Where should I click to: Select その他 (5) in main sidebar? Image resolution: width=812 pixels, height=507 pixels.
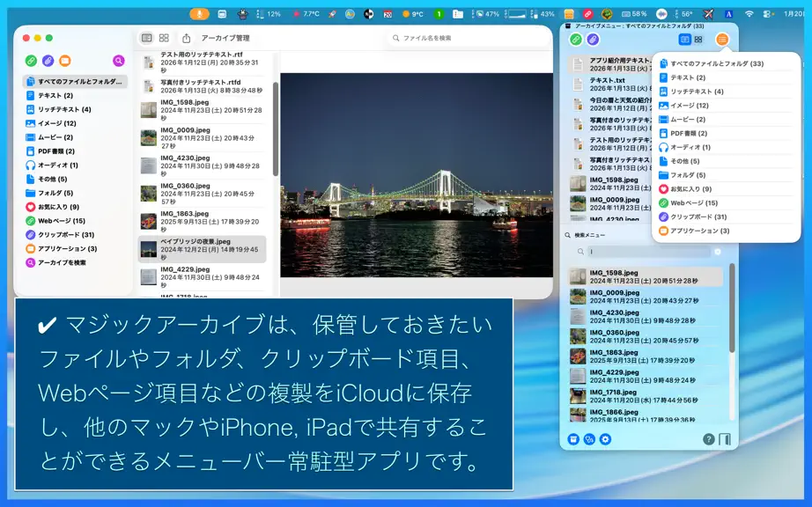click(x=75, y=179)
